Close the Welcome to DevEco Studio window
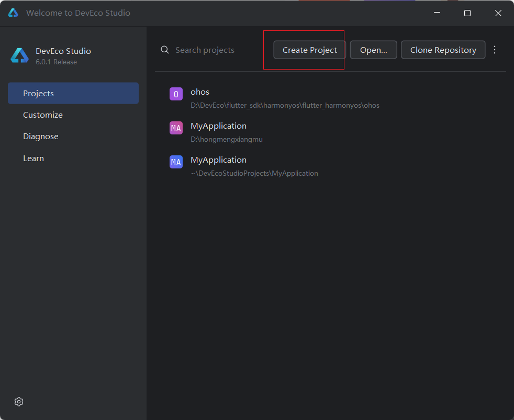 tap(498, 13)
